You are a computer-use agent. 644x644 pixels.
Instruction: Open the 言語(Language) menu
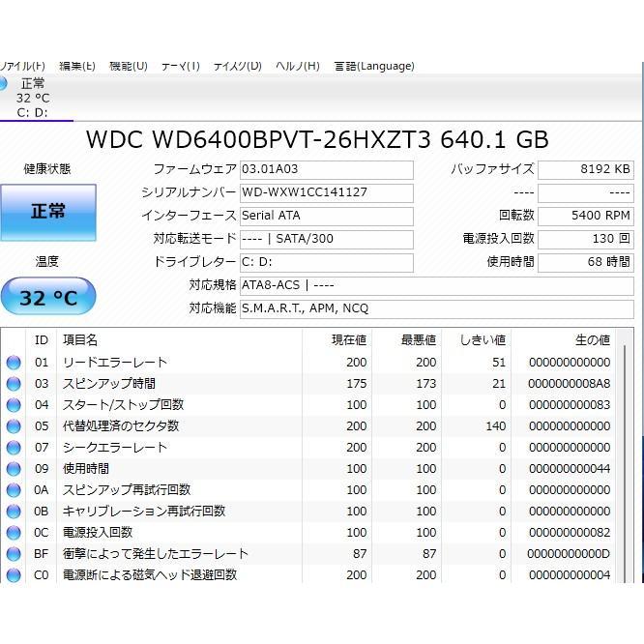(x=374, y=66)
